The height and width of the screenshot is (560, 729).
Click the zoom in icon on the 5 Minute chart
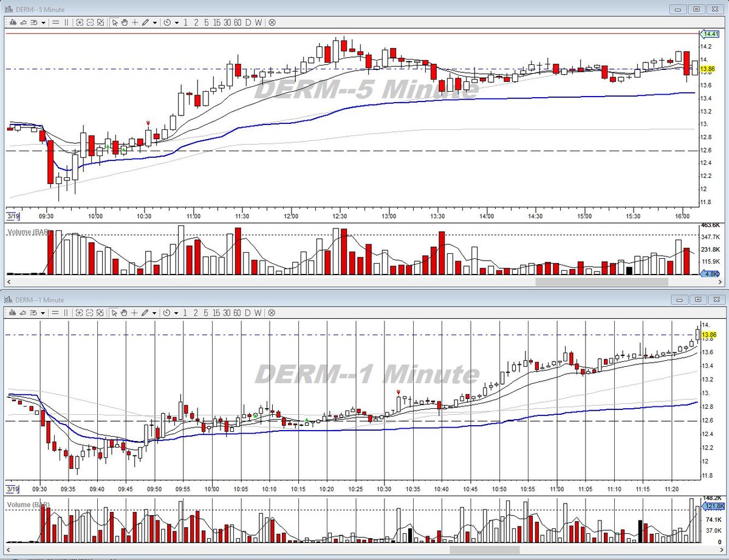point(80,22)
